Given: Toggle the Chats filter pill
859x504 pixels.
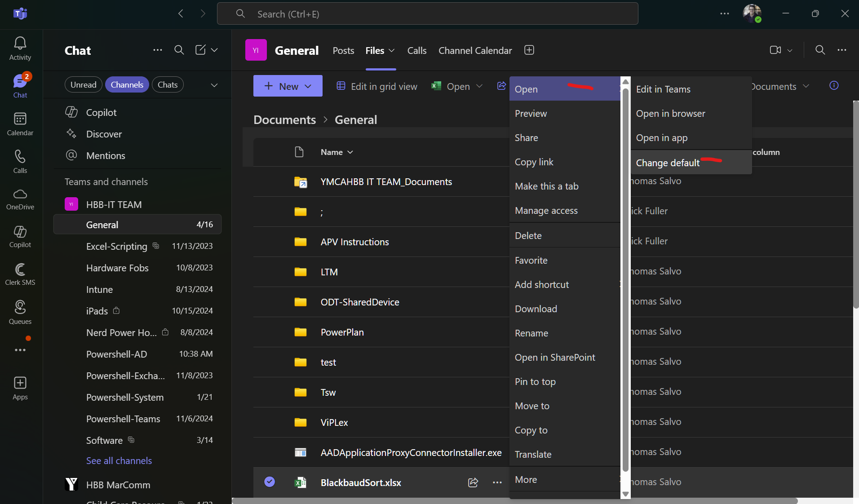Looking at the screenshot, I should [168, 84].
